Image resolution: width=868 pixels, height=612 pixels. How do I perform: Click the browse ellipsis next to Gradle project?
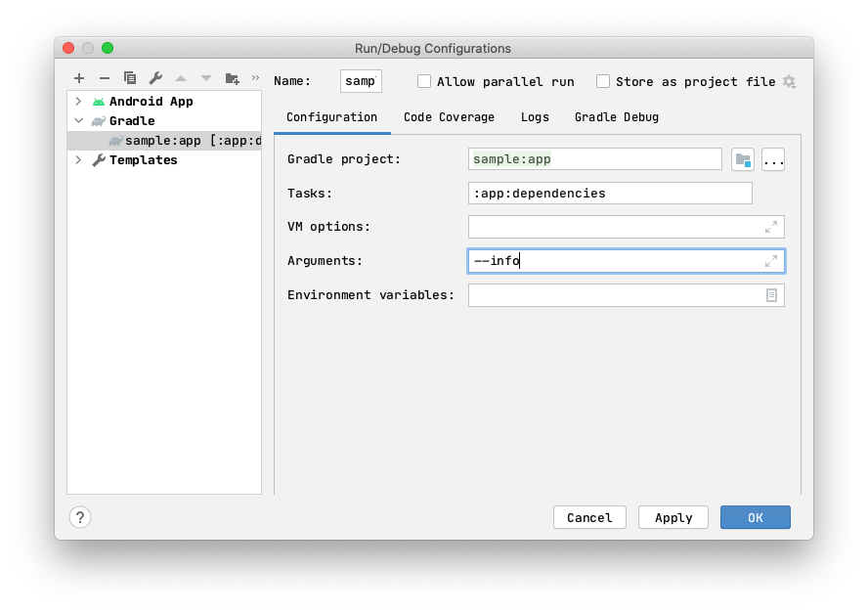[772, 158]
